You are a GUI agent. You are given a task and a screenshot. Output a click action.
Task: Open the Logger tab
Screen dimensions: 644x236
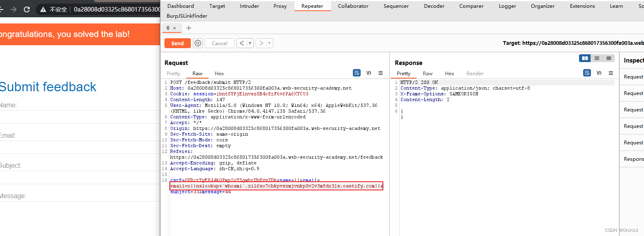pyautogui.click(x=507, y=6)
